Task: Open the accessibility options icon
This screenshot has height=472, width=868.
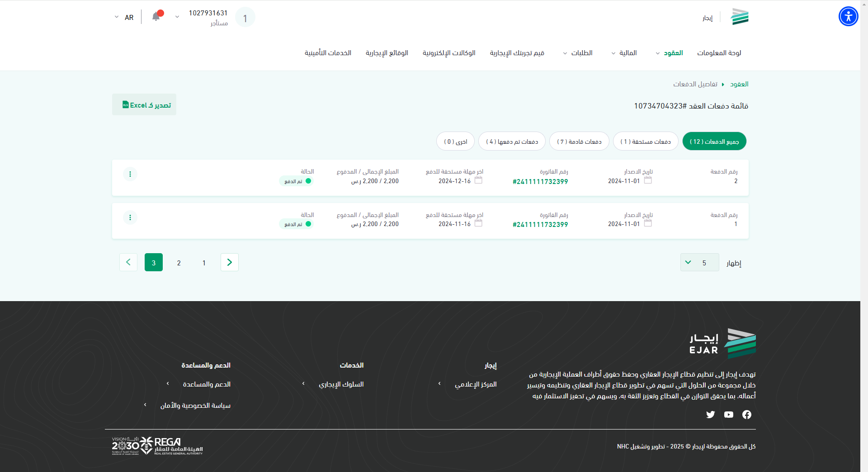Action: (848, 17)
